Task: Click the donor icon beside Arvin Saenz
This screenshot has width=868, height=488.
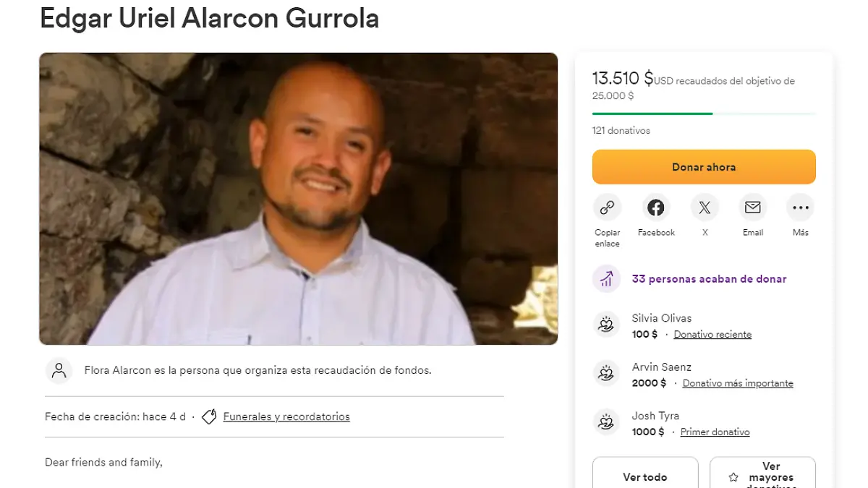Action: (x=605, y=374)
